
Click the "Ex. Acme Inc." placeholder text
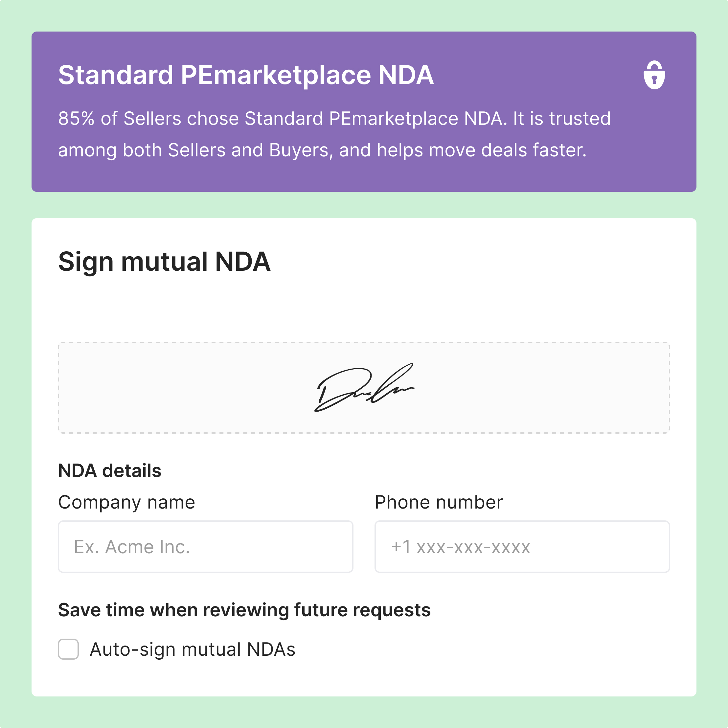pyautogui.click(x=132, y=547)
